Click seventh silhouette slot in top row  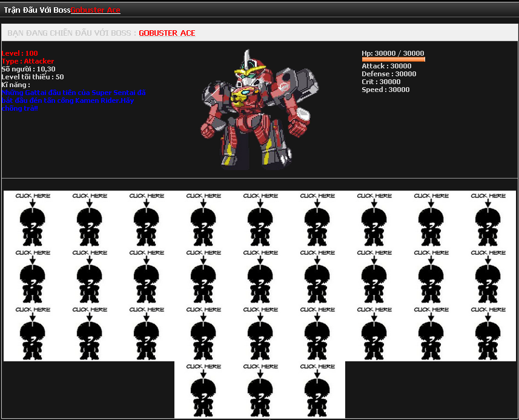(374, 219)
